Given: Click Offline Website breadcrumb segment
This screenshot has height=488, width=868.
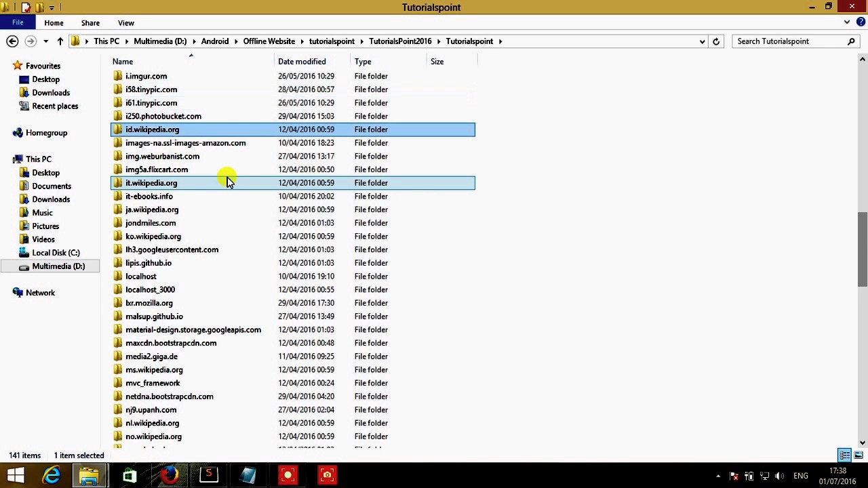Looking at the screenshot, I should [269, 41].
